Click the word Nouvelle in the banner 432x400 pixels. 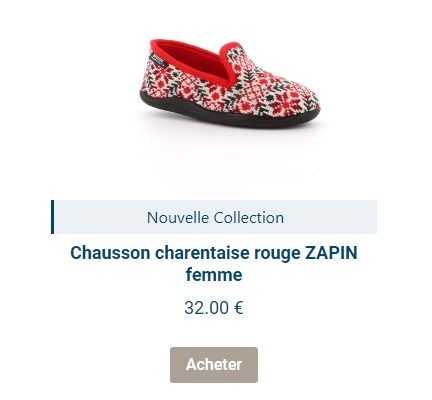coord(178,218)
